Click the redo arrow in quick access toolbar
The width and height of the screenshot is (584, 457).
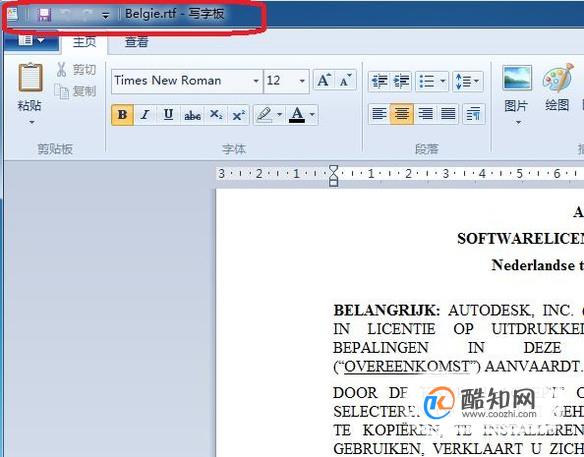tap(87, 14)
